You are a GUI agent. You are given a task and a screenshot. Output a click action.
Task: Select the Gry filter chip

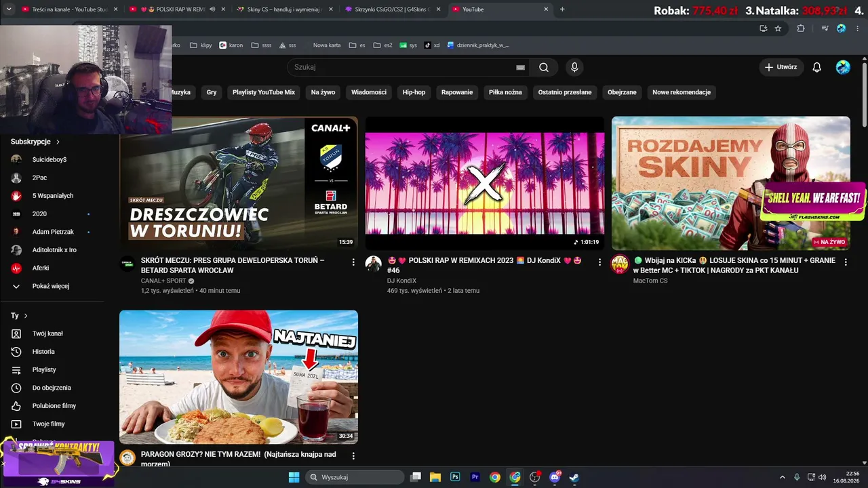point(212,92)
